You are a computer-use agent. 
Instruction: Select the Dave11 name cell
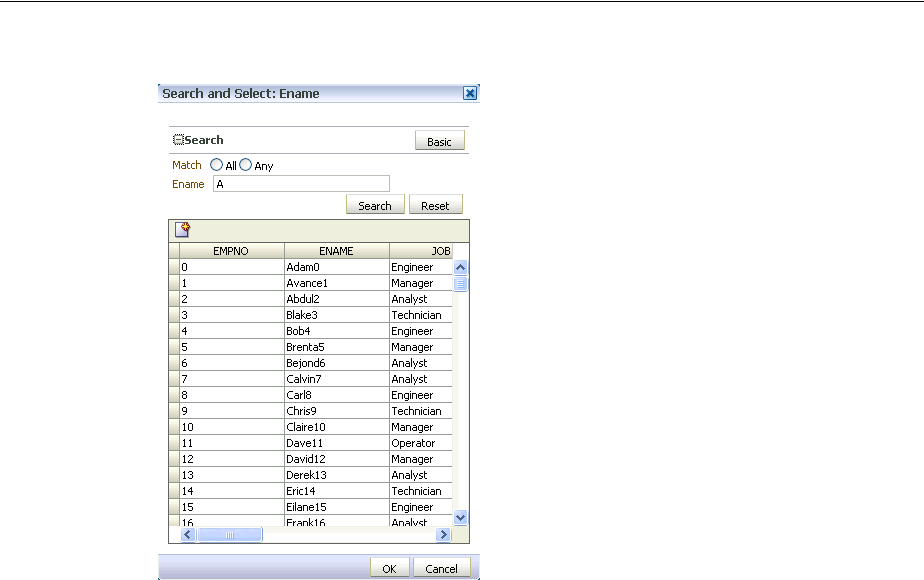(336, 443)
